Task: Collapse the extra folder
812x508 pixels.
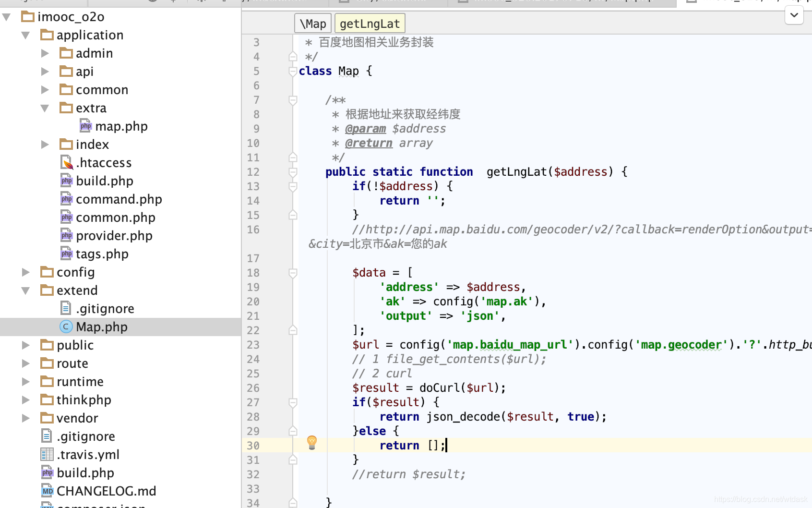Action: click(x=45, y=109)
